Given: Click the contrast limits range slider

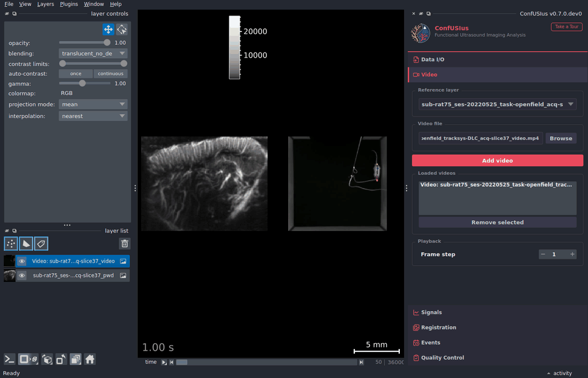Looking at the screenshot, I should (x=93, y=64).
